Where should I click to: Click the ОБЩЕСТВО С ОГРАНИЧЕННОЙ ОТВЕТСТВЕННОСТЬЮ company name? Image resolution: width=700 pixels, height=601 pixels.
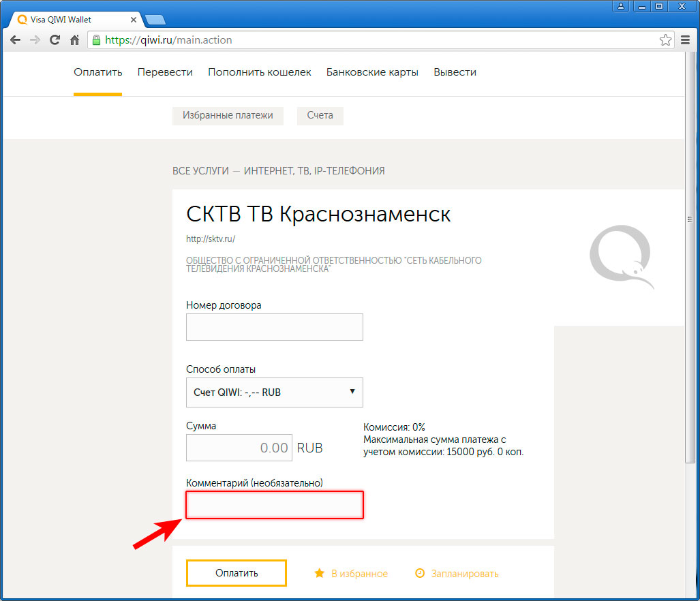pos(334,264)
